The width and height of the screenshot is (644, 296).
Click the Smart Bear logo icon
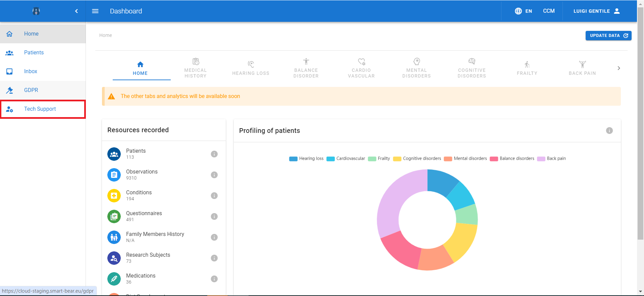(36, 11)
